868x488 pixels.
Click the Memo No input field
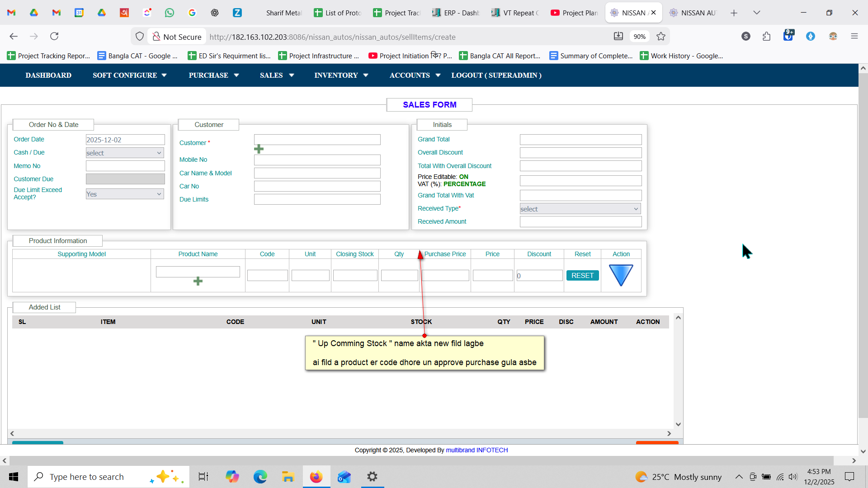point(125,166)
